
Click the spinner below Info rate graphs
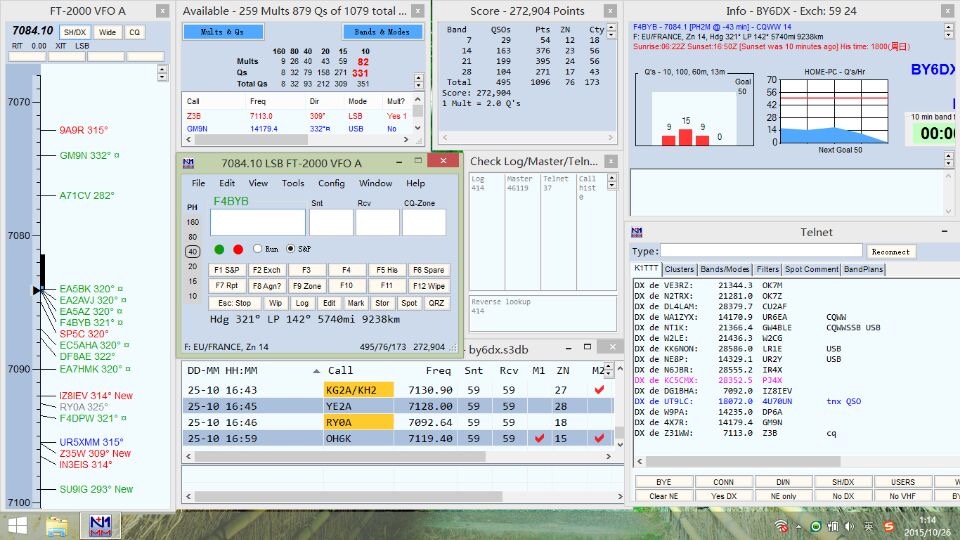[948, 159]
